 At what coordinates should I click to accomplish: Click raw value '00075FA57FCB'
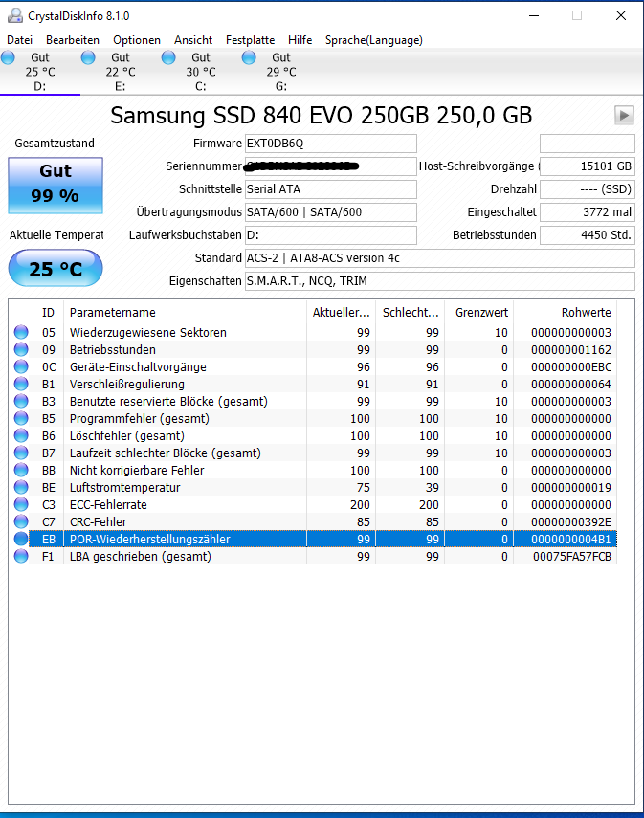pyautogui.click(x=572, y=557)
